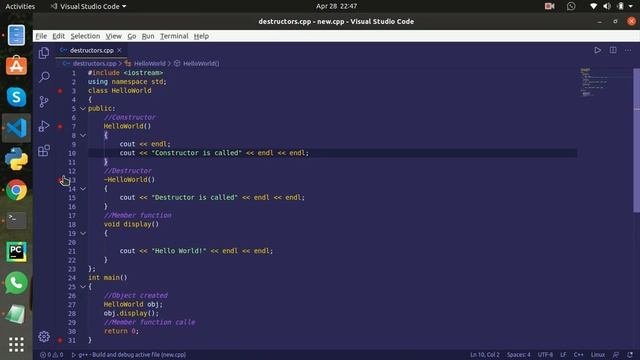This screenshot has height=360, width=640.
Task: Toggle the breakpoint on line 7
Action: coord(60,127)
